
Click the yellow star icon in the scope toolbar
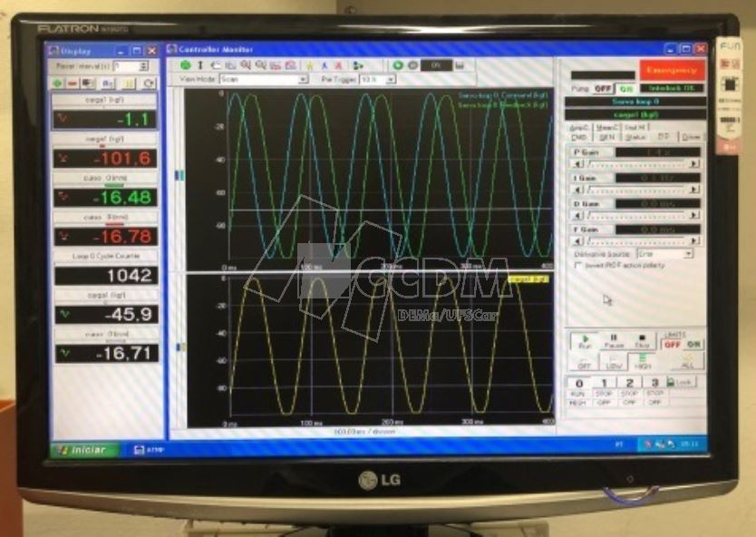point(309,65)
